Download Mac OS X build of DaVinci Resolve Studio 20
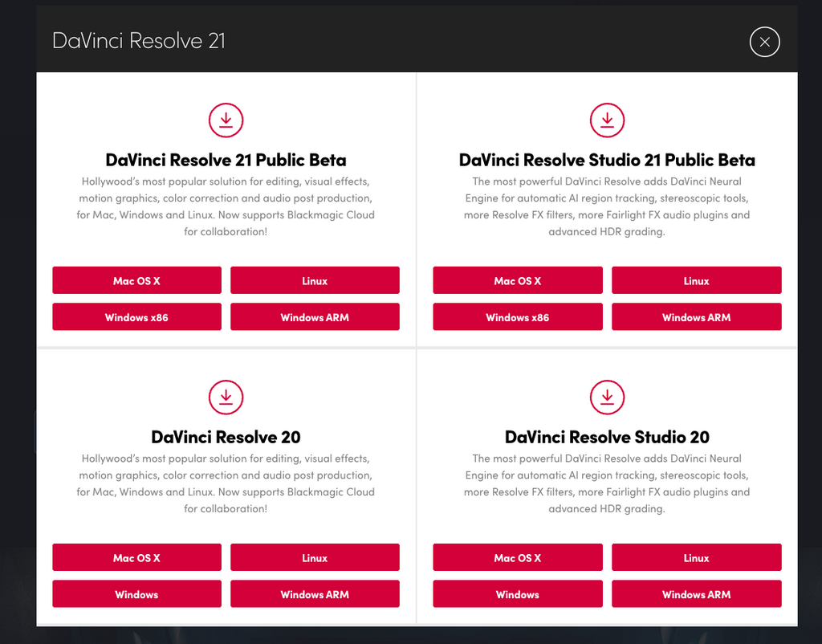822x644 pixels. pyautogui.click(x=518, y=557)
